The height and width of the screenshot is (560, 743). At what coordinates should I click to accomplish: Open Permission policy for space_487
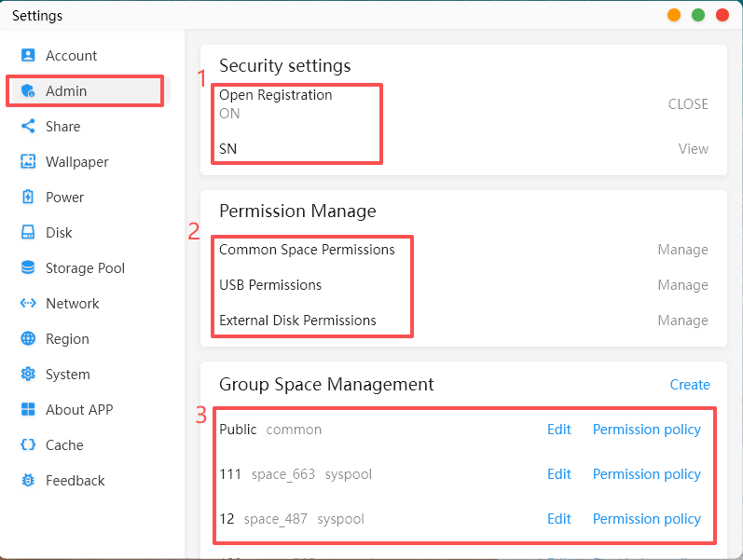[x=646, y=519]
